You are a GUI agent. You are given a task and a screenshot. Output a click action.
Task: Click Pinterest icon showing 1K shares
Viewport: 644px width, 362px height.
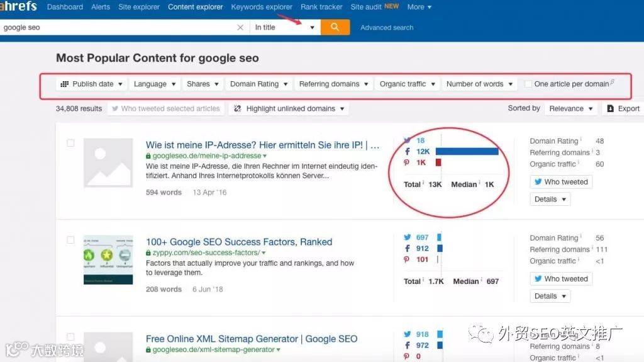click(x=407, y=162)
